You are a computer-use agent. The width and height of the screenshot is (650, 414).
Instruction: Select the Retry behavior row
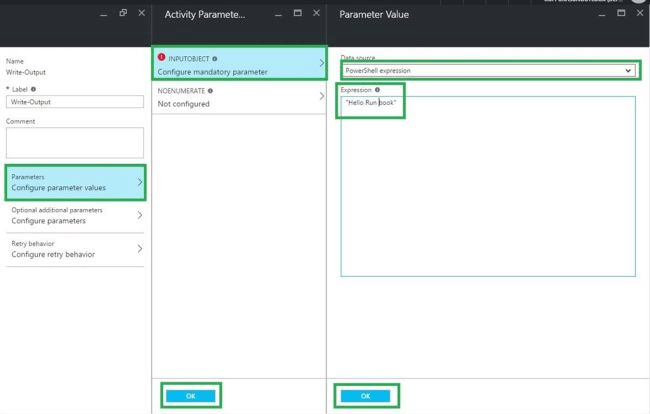click(75, 249)
